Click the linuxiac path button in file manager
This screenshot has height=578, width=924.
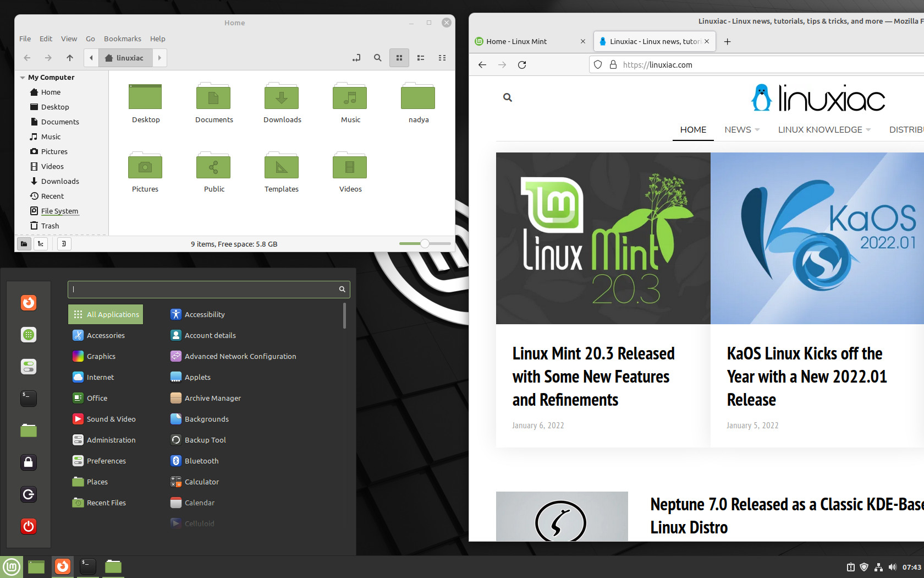pos(125,58)
